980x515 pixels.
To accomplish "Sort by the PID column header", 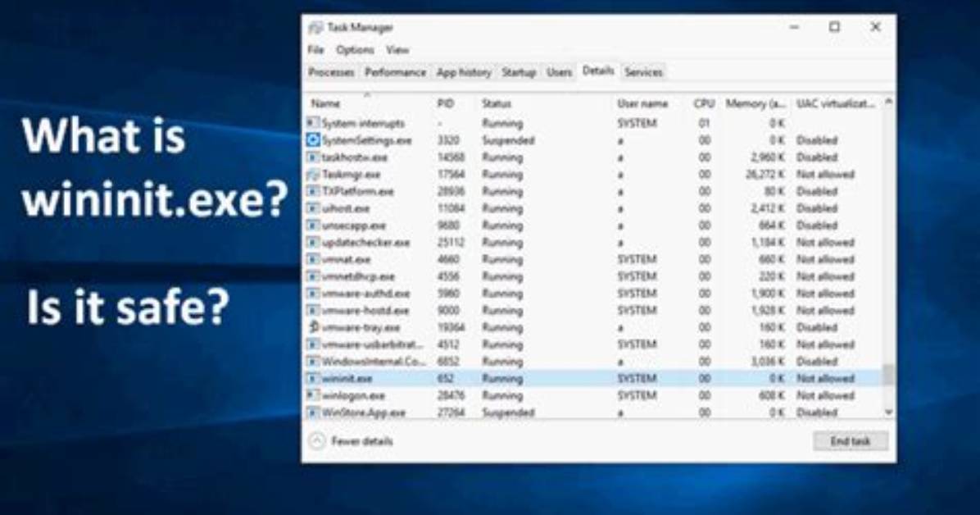I will 446,103.
